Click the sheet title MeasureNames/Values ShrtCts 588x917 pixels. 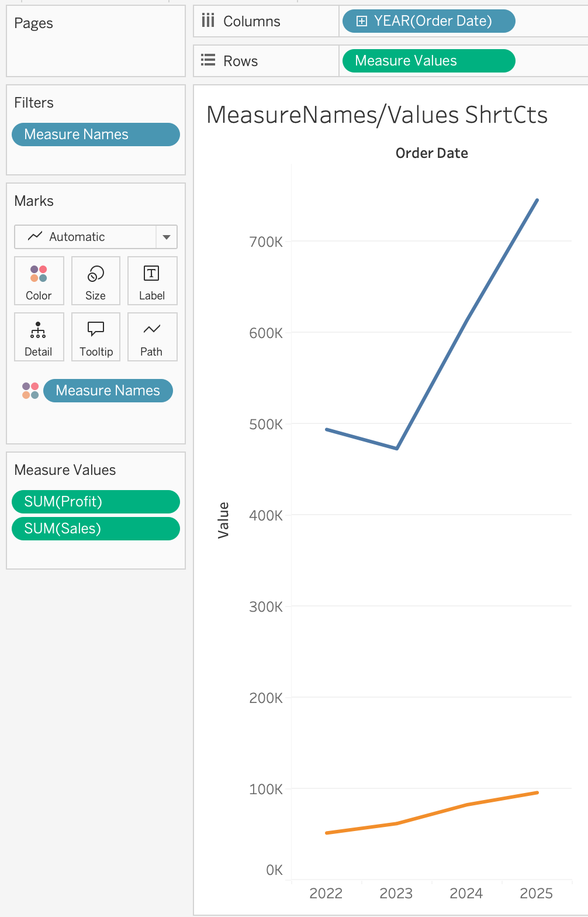point(377,115)
